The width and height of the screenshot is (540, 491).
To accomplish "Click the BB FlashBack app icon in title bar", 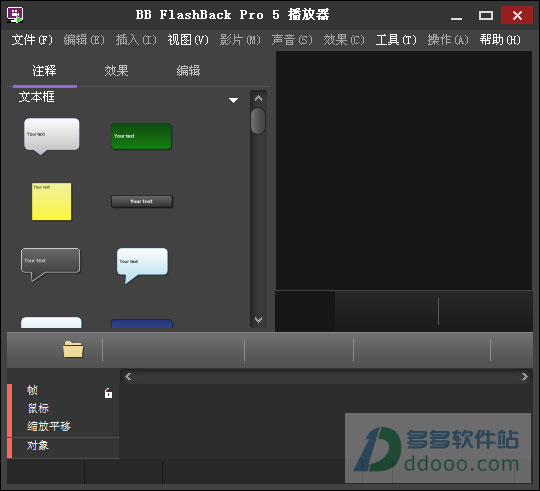I will click(15, 15).
